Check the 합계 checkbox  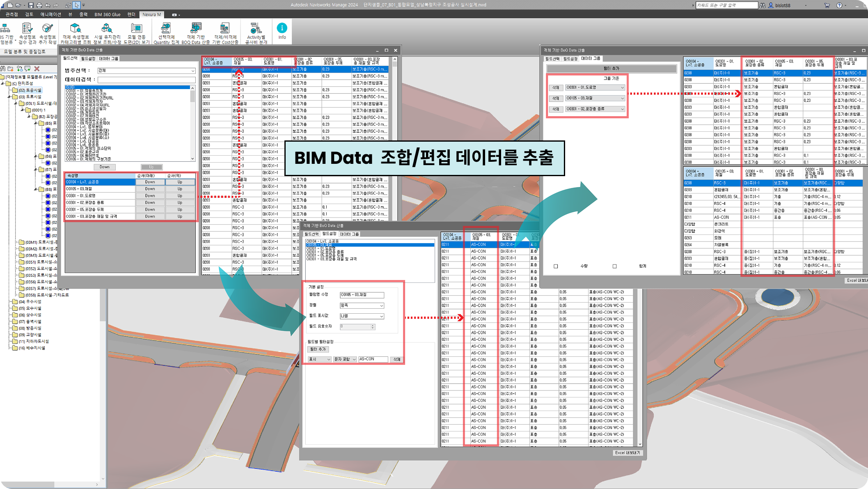pos(614,266)
